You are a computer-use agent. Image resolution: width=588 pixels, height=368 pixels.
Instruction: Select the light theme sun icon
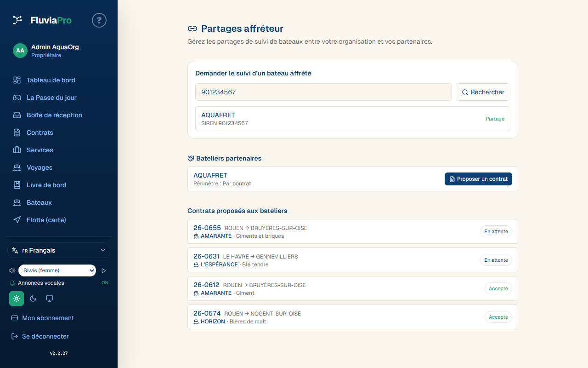coord(17,299)
